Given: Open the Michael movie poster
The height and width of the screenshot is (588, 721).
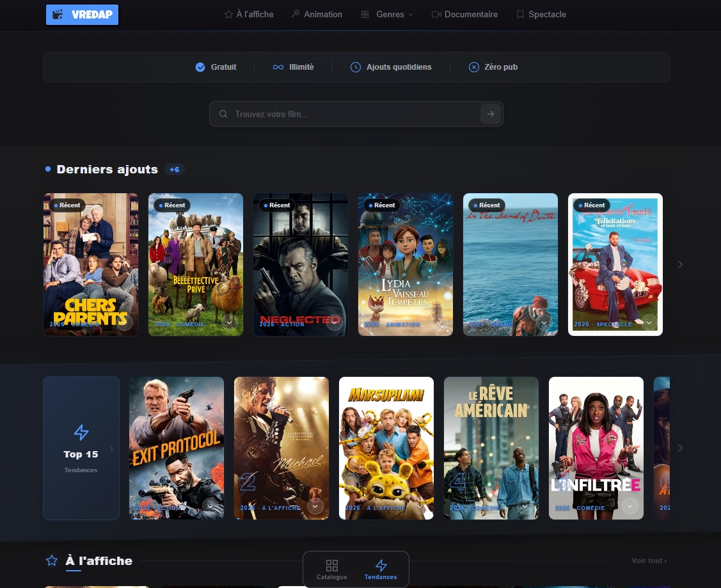Looking at the screenshot, I should (x=281, y=449).
